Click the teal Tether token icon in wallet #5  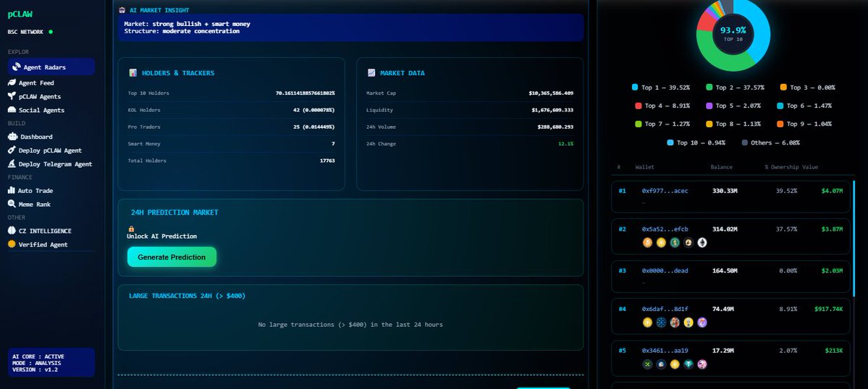[688, 364]
